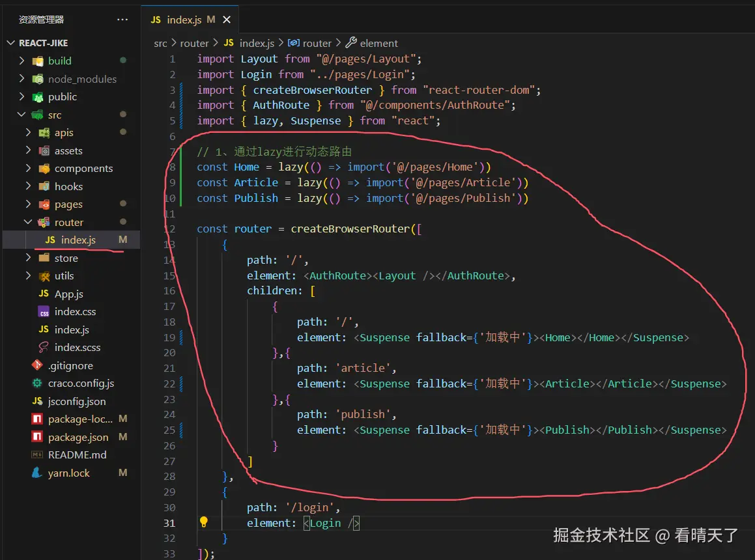The width and height of the screenshot is (755, 560).
Task: Open the lightbulb code action on line 31
Action: pos(204,522)
